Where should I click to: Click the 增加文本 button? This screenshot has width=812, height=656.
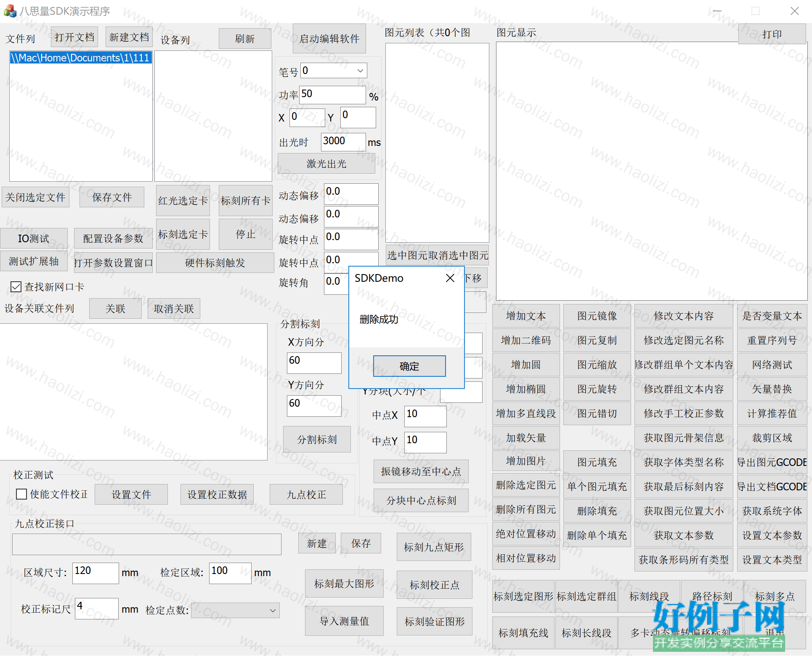click(x=526, y=316)
